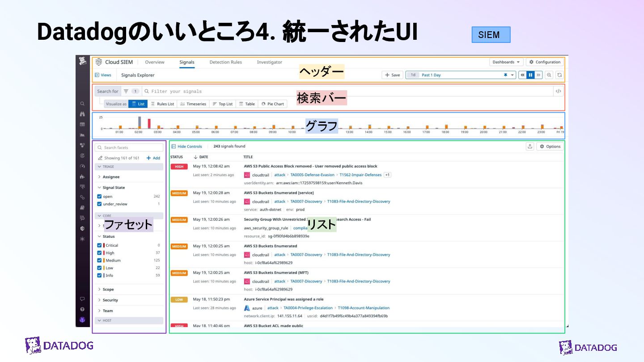Visualize as Table

coord(247,104)
